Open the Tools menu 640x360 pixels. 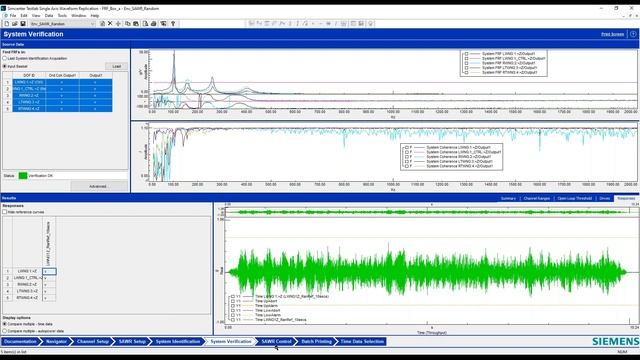62,16
